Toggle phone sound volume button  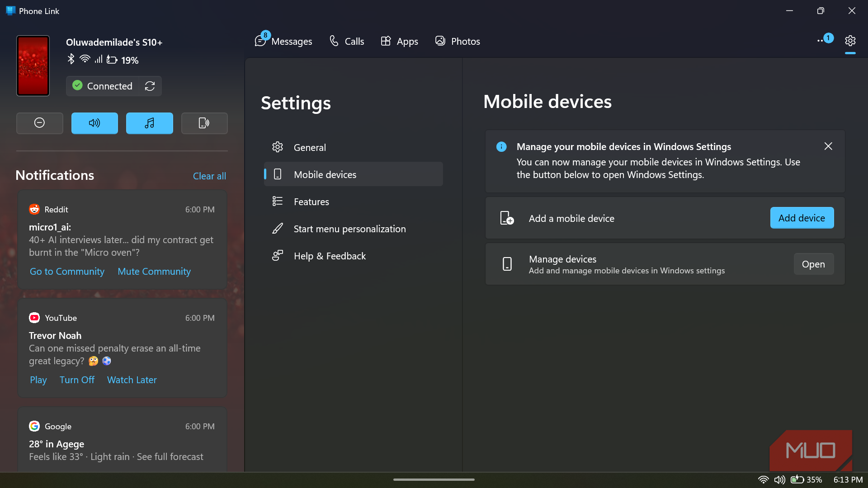point(94,123)
